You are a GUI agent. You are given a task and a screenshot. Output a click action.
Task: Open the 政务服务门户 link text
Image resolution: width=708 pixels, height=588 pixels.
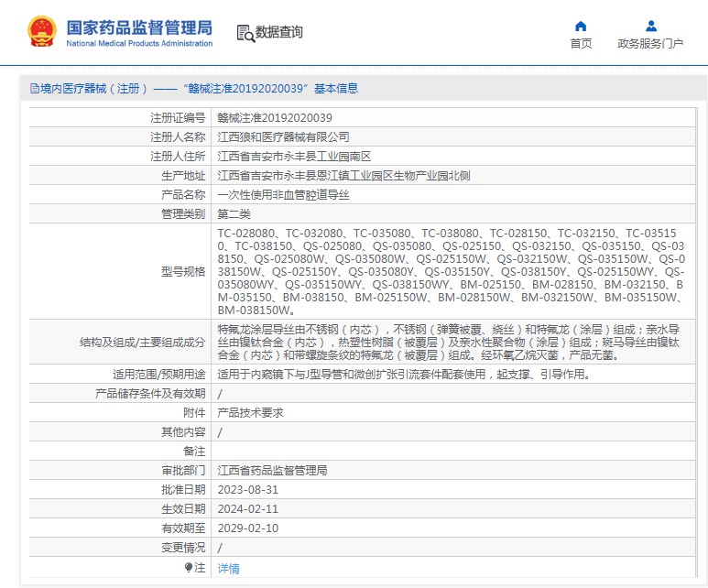pos(650,43)
